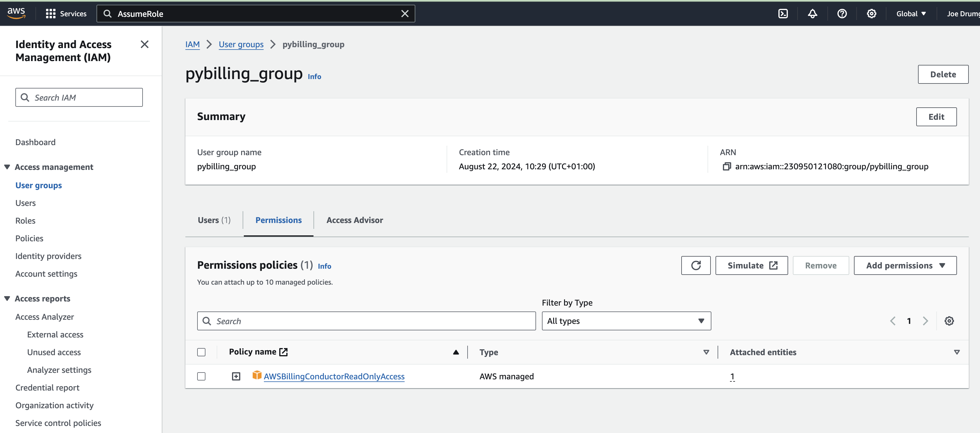
Task: Go to next policies page
Action: 925,321
